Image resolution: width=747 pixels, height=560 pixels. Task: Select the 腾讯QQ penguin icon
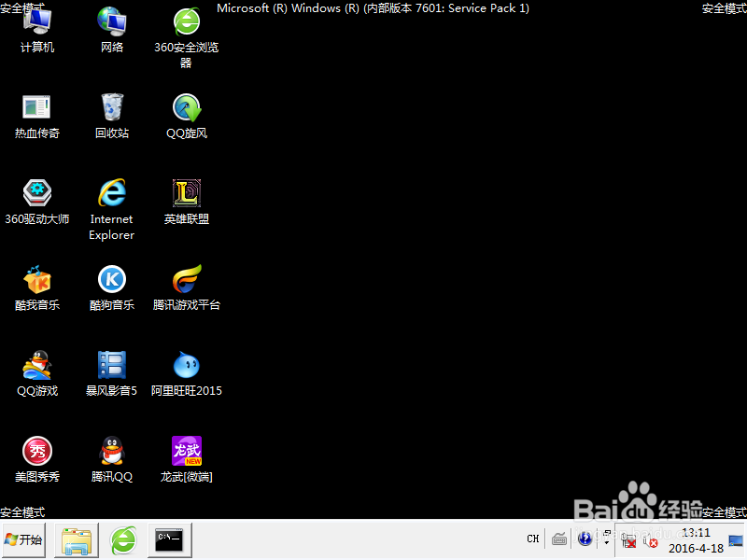112,459
